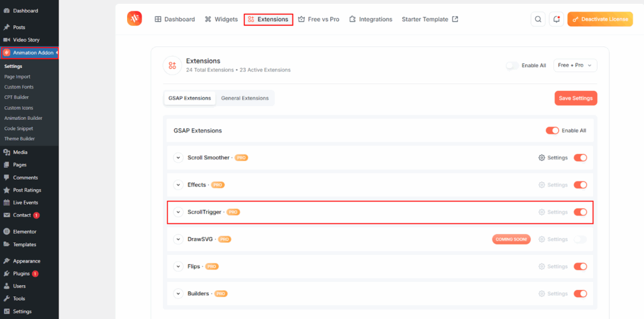Click the Animation Addon logo icon
The width and height of the screenshot is (644, 319).
coord(135,19)
